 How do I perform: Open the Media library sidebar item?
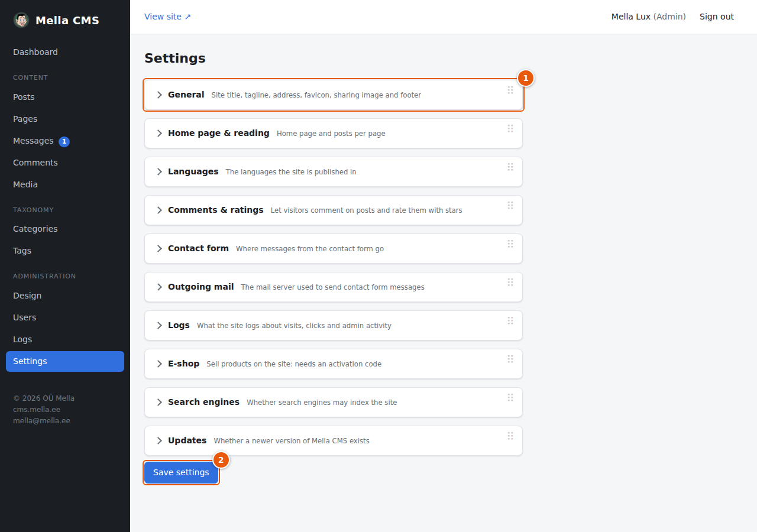point(65,184)
